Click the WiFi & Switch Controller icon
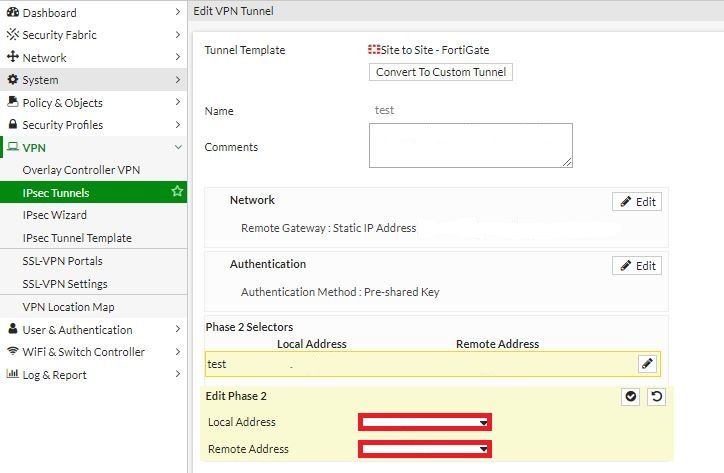The height and width of the screenshot is (473, 724). click(13, 351)
